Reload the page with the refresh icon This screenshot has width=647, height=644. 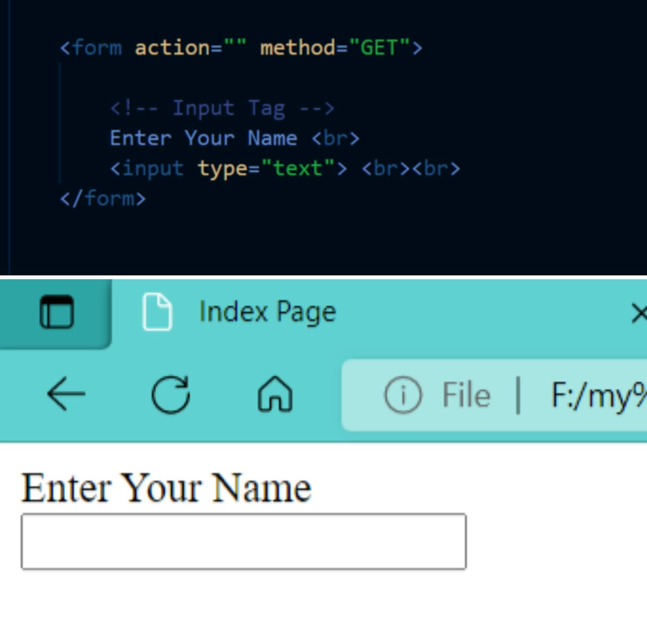click(x=171, y=394)
